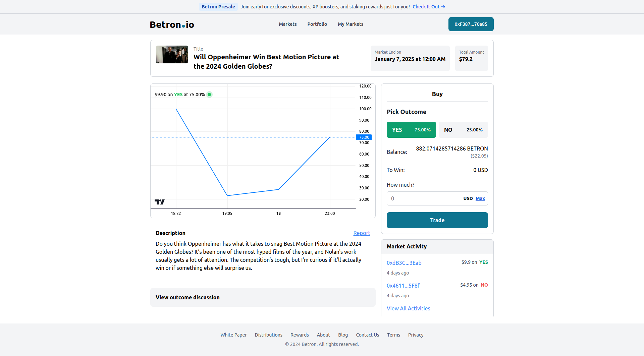The width and height of the screenshot is (644, 356).
Task: Click the wallet address 0xF387...70a85 button
Action: (471, 24)
